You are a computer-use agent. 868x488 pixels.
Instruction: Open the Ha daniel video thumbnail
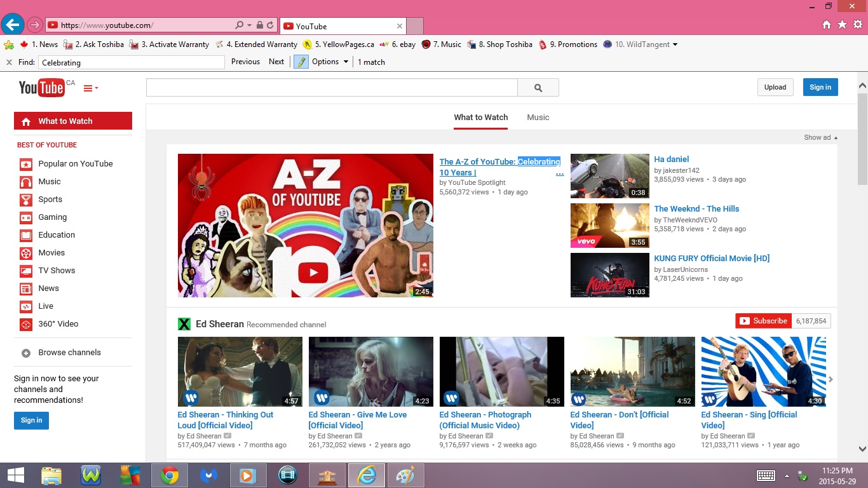coord(610,176)
